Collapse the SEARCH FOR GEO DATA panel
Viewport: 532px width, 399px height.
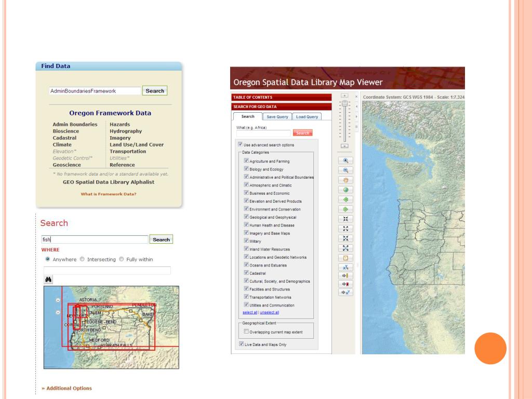point(282,107)
